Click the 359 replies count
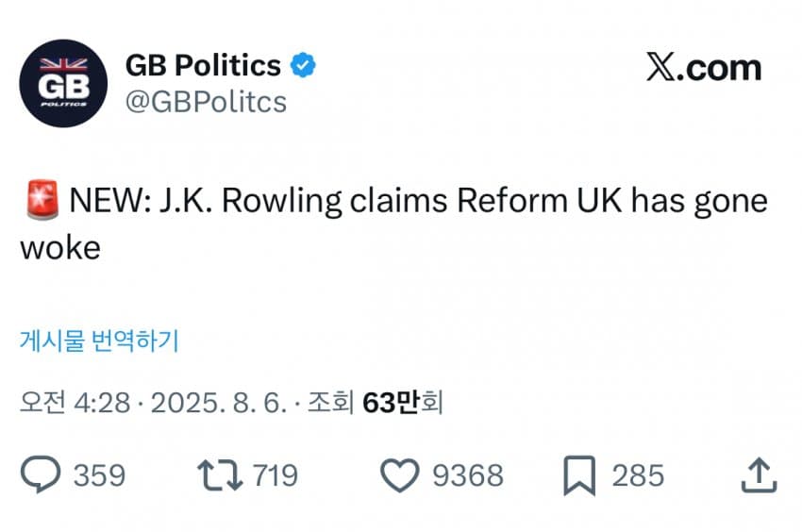802x532 pixels. 99,474
